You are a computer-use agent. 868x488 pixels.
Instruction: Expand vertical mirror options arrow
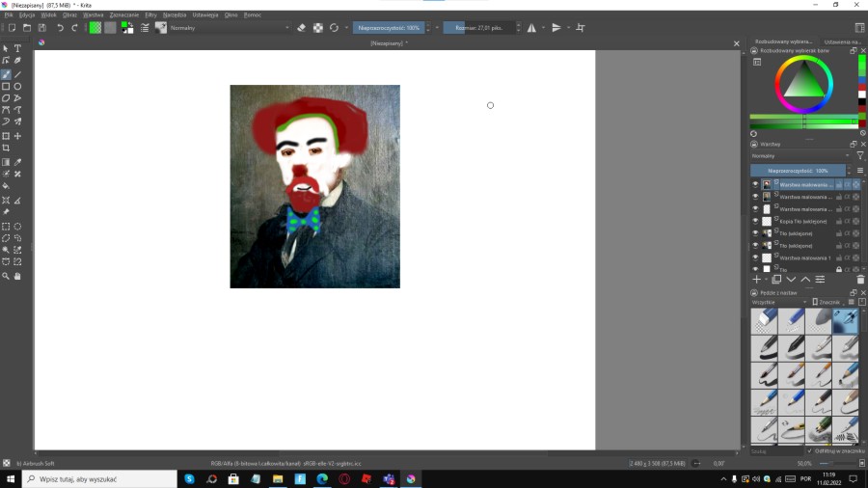[x=568, y=28]
